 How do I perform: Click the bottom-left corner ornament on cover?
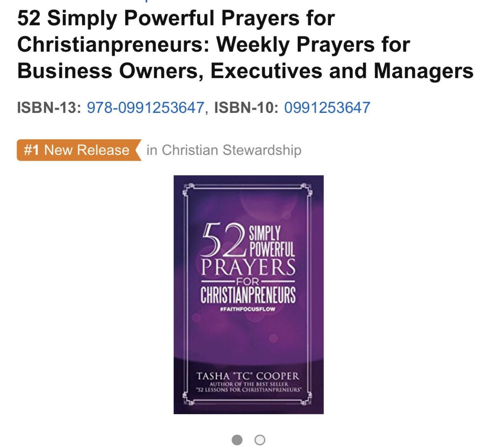188,399
